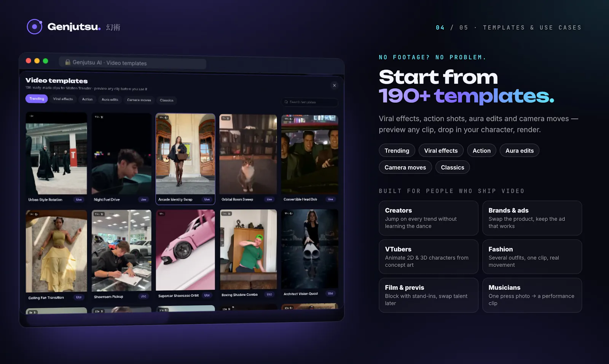609x364 pixels.
Task: Click Use button for Orbital Room Sweep
Action: [x=269, y=199]
